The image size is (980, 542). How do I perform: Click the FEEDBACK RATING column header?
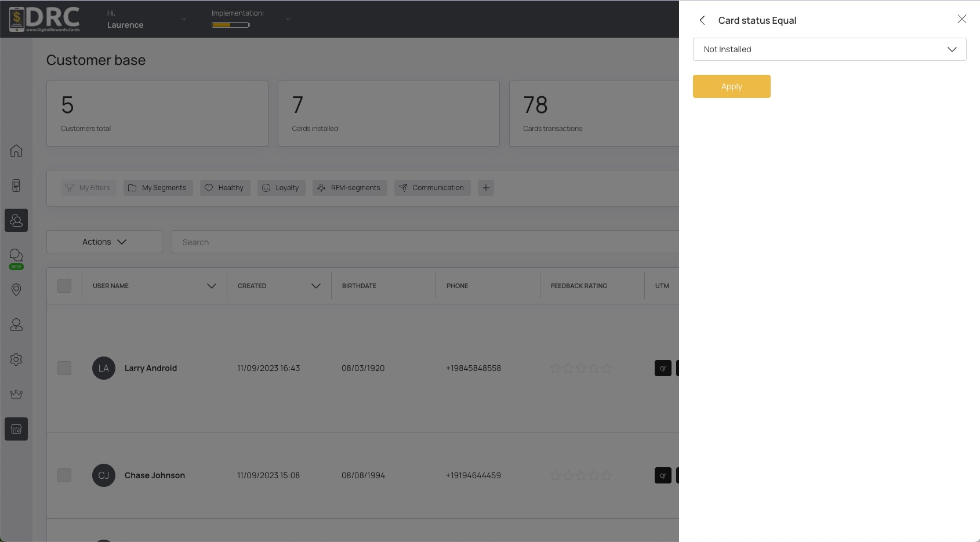pyautogui.click(x=579, y=286)
